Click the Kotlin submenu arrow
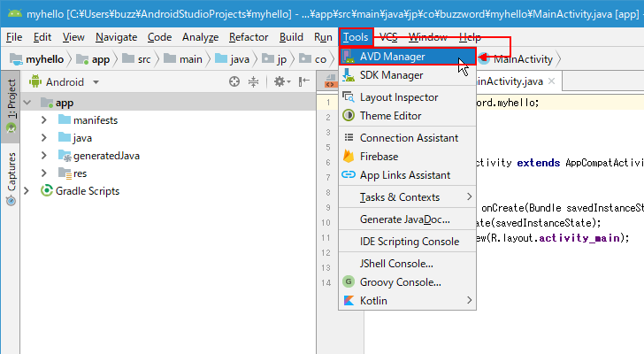 [x=469, y=300]
